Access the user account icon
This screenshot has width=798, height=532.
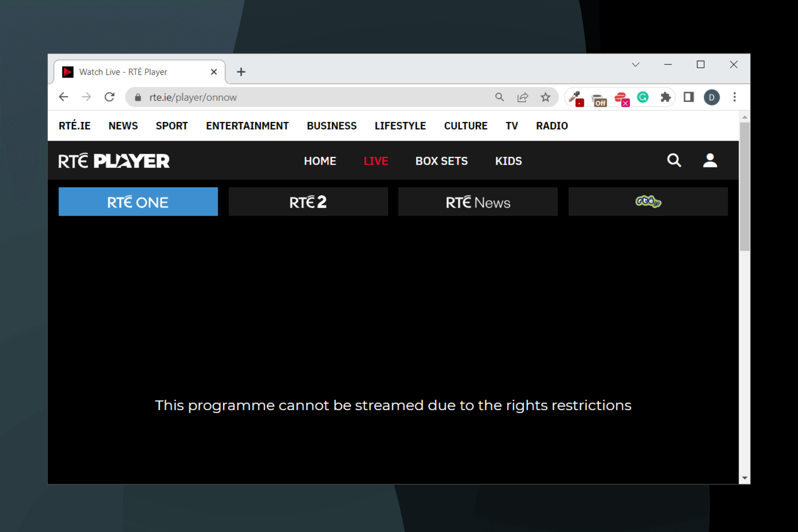(x=710, y=160)
